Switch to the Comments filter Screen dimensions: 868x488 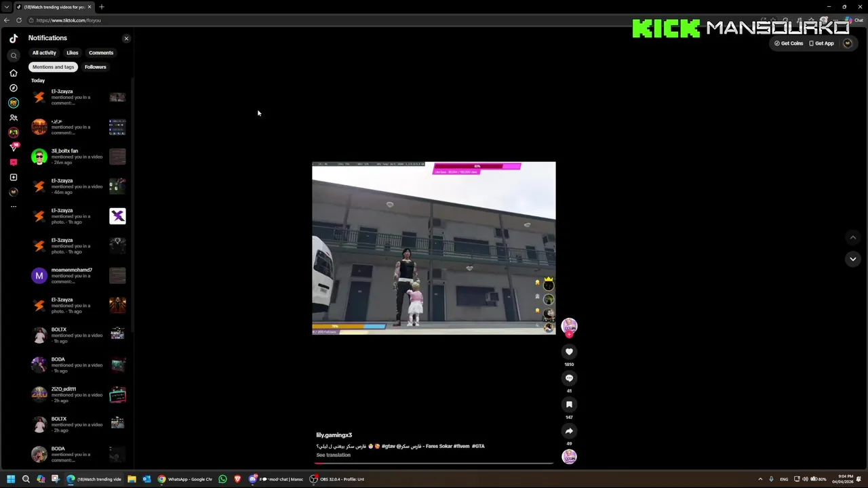[101, 53]
